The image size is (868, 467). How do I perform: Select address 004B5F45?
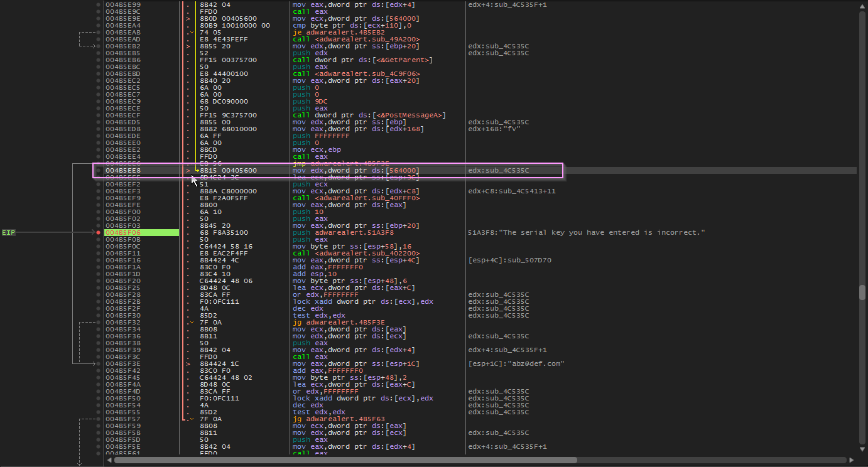point(123,377)
